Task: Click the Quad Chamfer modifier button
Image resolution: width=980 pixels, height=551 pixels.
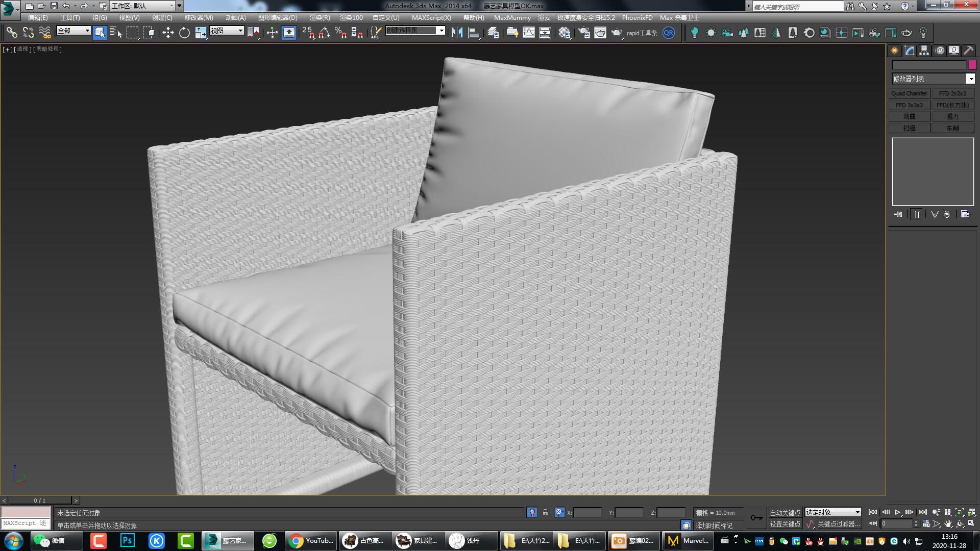Action: coord(909,93)
